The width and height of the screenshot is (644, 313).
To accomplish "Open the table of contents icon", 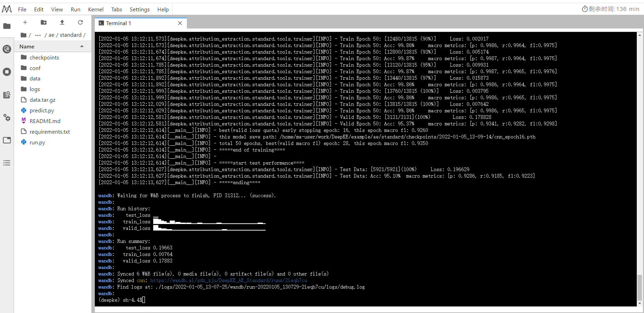I will (7, 163).
